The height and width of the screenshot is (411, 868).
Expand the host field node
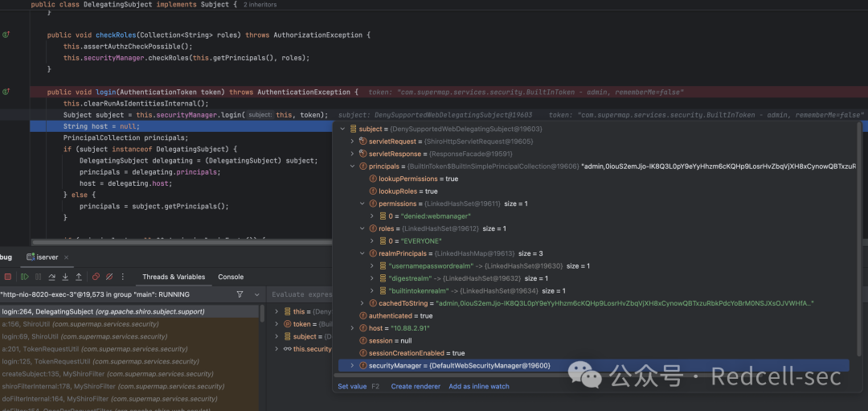[x=353, y=328]
